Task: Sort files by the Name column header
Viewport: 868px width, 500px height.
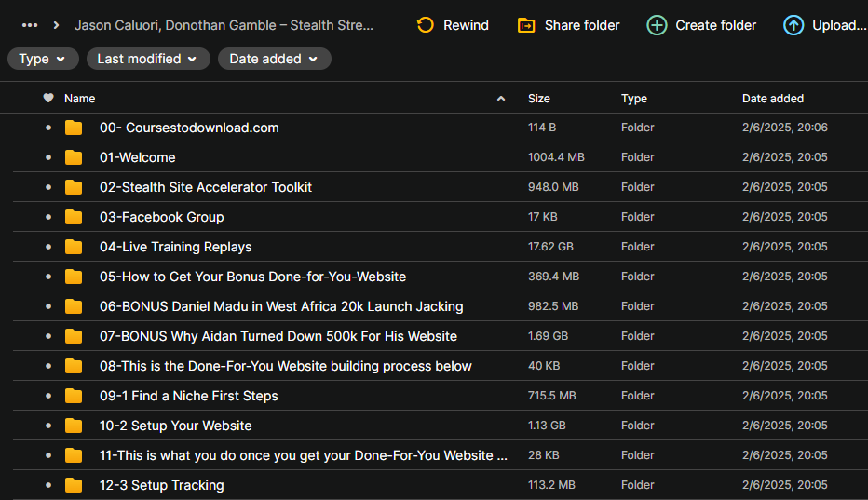Action: [80, 98]
